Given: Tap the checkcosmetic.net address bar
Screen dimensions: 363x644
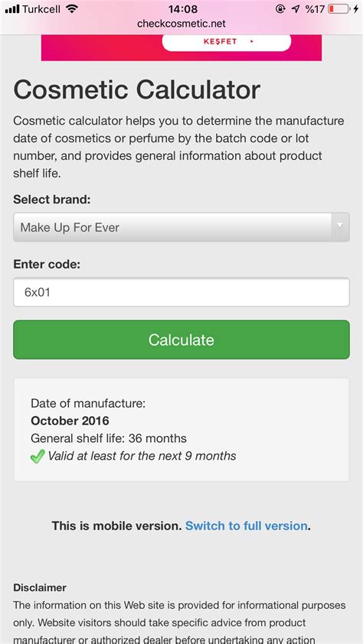Looking at the screenshot, I should point(181,24).
